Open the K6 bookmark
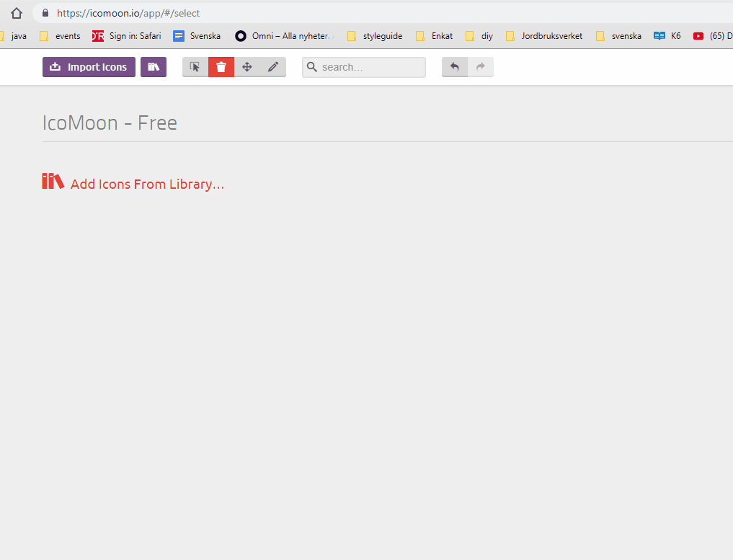 [x=667, y=36]
